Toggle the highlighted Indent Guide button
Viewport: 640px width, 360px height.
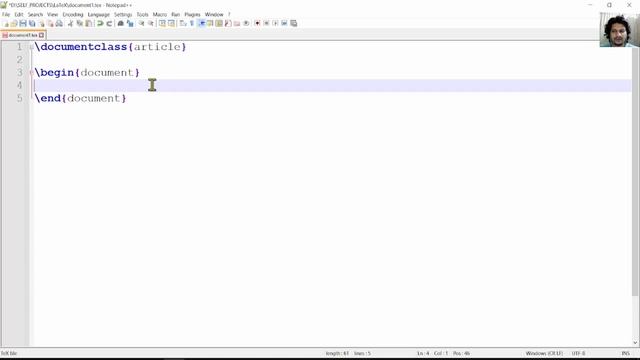[x=201, y=23]
